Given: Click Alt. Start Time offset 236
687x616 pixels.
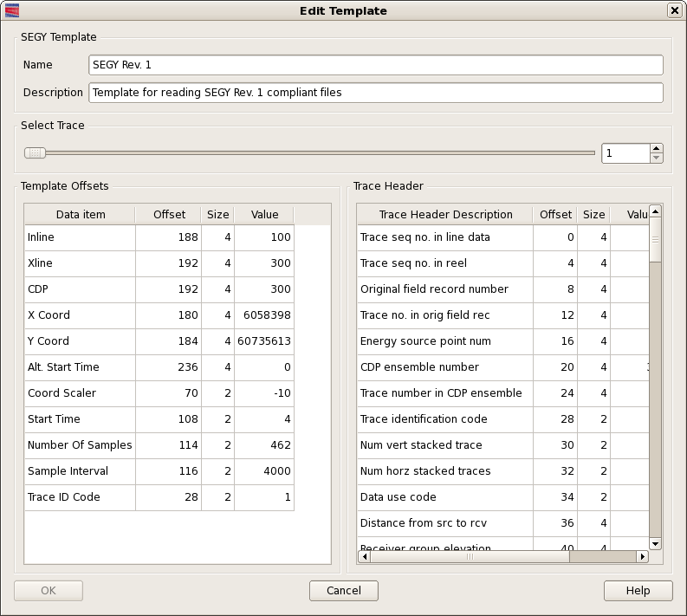Looking at the screenshot, I should (x=169, y=367).
